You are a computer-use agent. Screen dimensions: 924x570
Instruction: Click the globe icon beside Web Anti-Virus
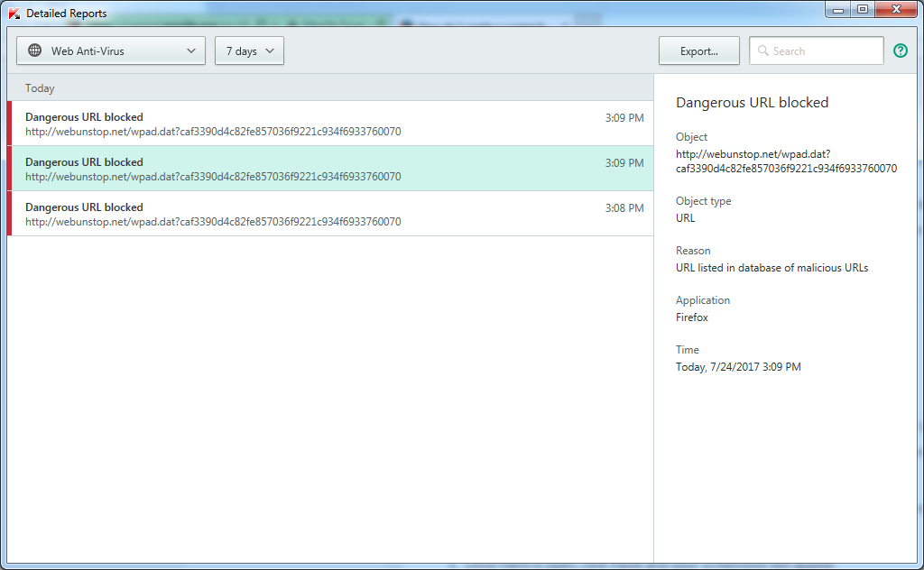click(35, 51)
